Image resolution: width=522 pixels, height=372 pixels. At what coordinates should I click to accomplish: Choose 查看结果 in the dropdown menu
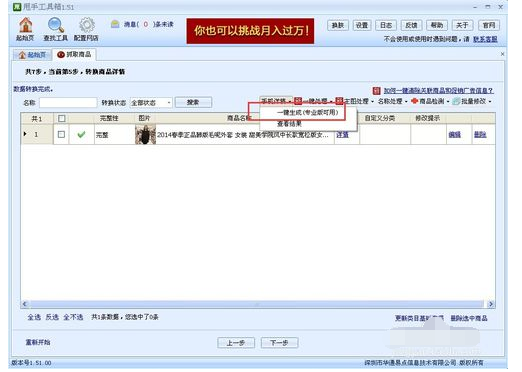(289, 124)
